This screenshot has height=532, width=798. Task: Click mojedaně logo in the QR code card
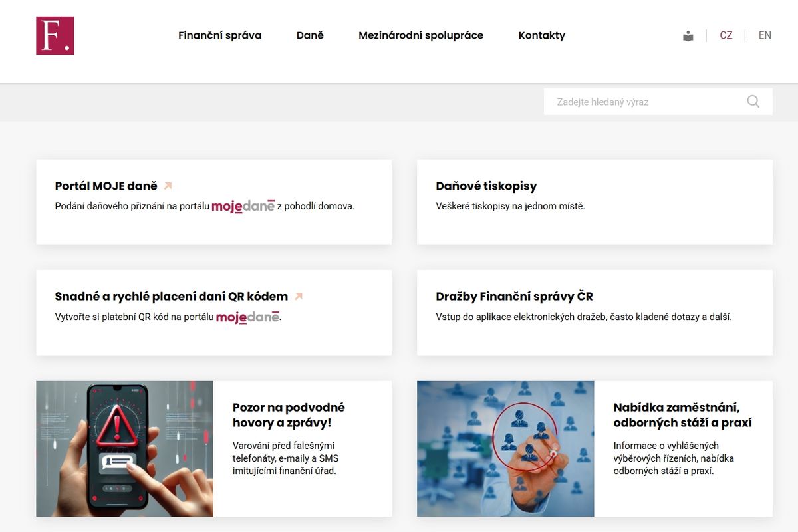247,317
